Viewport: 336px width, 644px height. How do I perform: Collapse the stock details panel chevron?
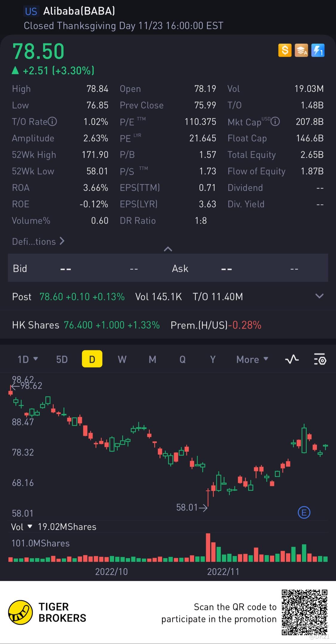pyautogui.click(x=168, y=249)
